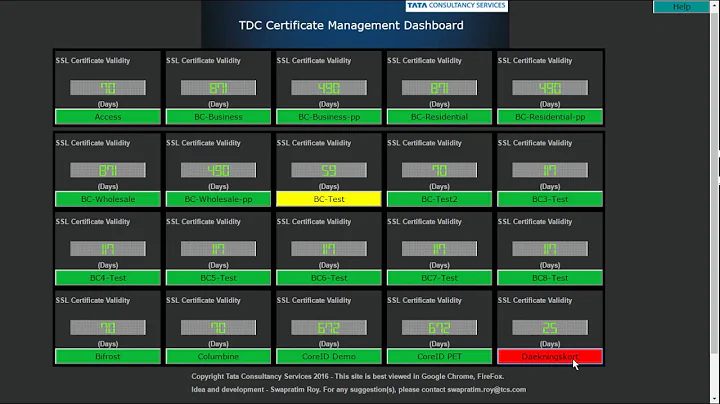Open the BC-Wholesale-pp label
720x404 pixels.
point(218,199)
